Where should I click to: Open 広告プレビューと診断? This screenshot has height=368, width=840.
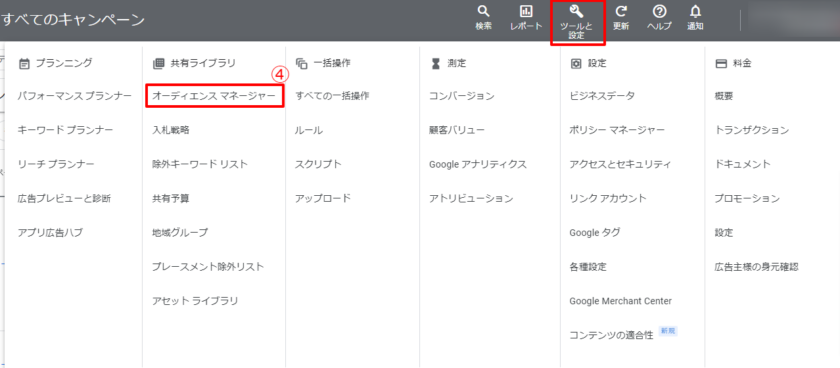coord(64,199)
